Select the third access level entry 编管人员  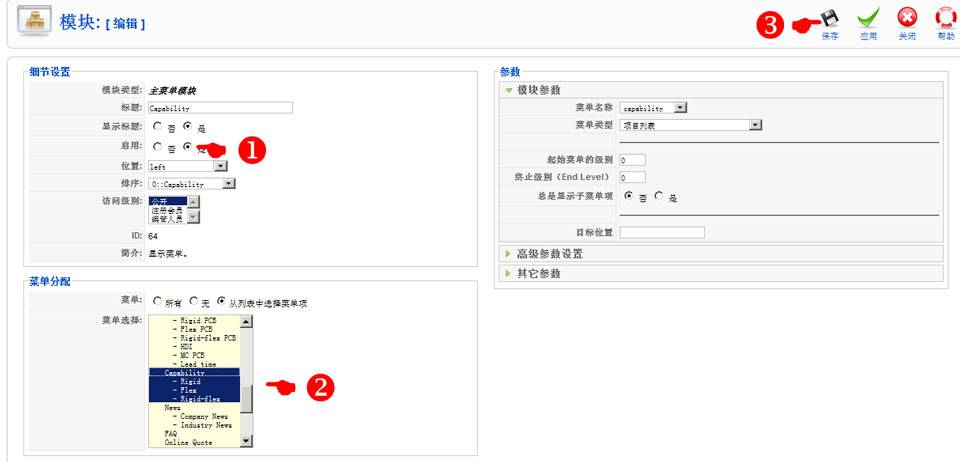[x=168, y=218]
